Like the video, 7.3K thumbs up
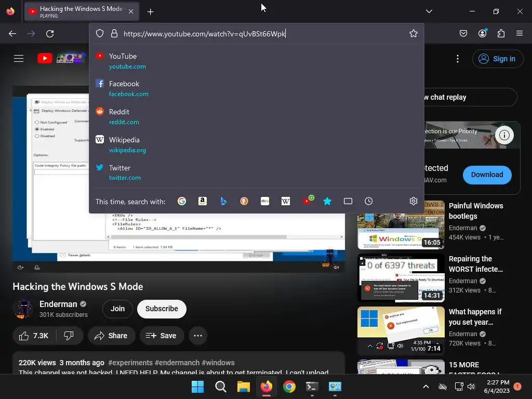 (x=34, y=336)
